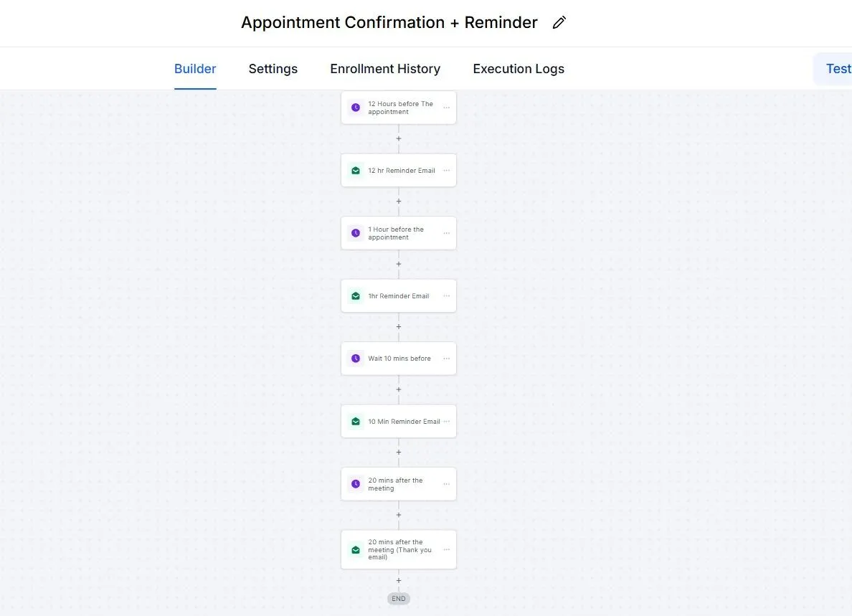Click the pencil icon to rename workflow
The width and height of the screenshot is (852, 616).
click(x=559, y=23)
